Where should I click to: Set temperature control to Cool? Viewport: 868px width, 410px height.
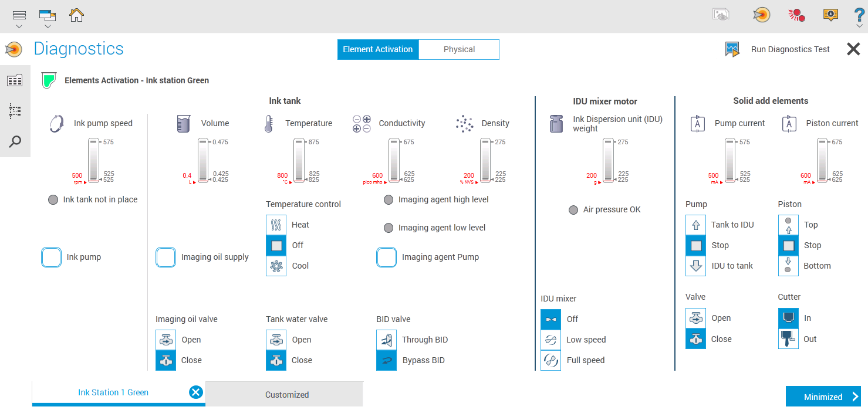276,266
